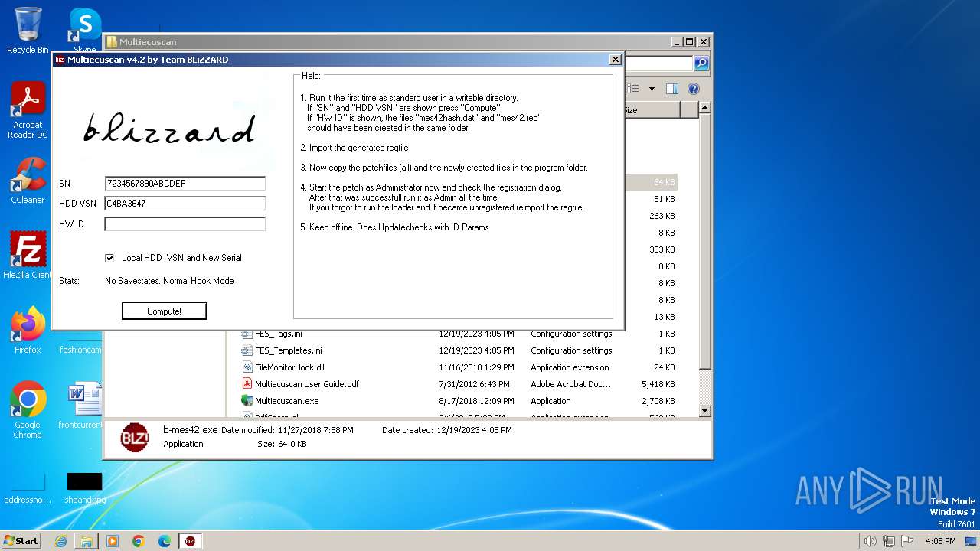Click the empty HW ID field

[185, 224]
